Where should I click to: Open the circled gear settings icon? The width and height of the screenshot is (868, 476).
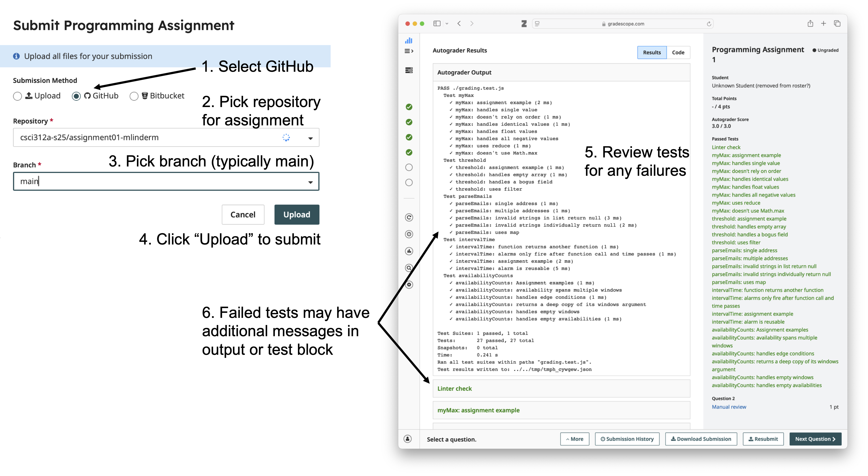click(x=409, y=284)
